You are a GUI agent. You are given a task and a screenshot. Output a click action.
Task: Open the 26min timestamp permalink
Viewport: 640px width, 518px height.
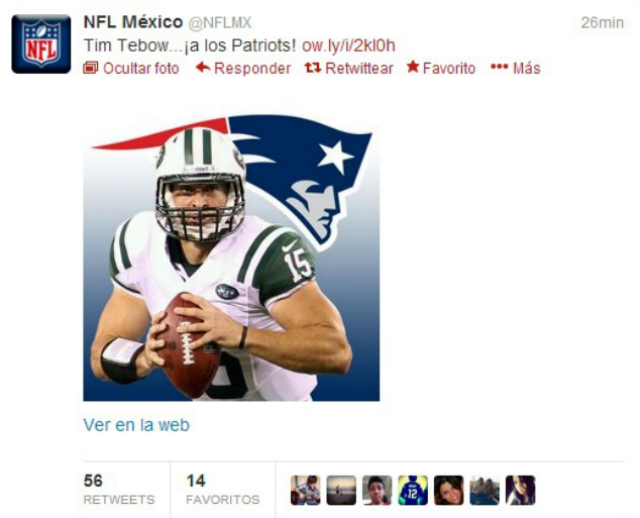pos(602,22)
